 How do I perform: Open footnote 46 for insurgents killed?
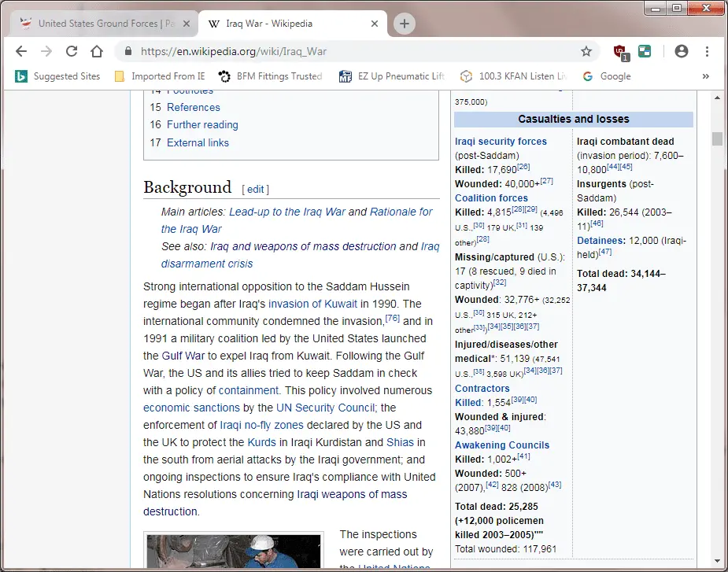597,223
